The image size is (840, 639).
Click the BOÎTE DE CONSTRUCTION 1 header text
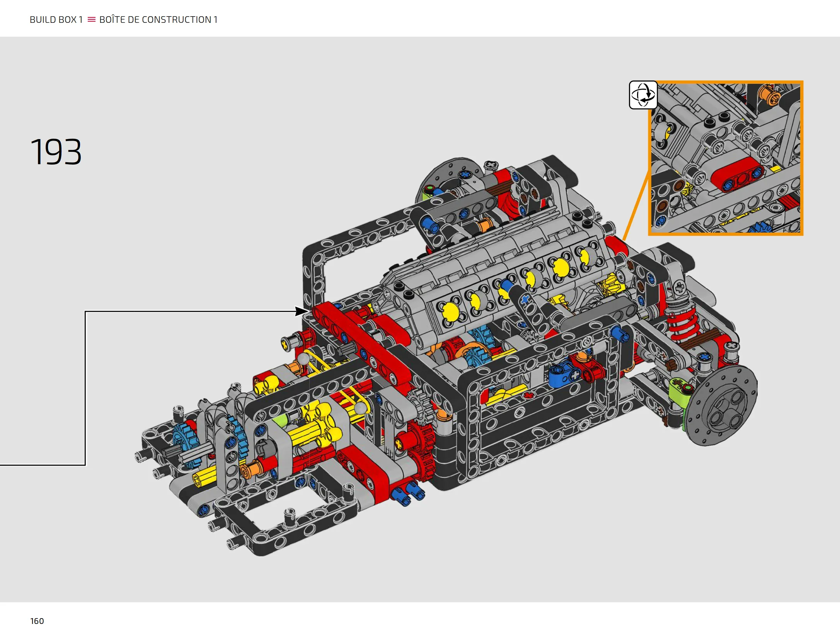(x=158, y=19)
